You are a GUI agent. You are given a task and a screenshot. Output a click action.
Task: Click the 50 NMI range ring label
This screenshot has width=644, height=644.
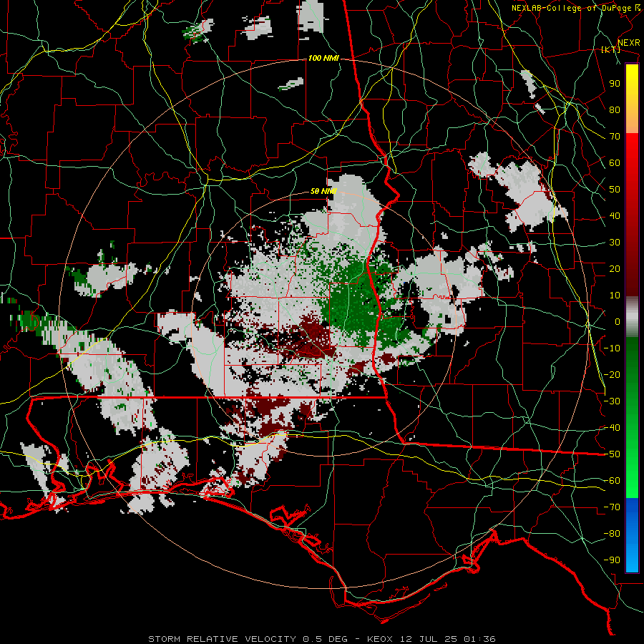click(323, 191)
